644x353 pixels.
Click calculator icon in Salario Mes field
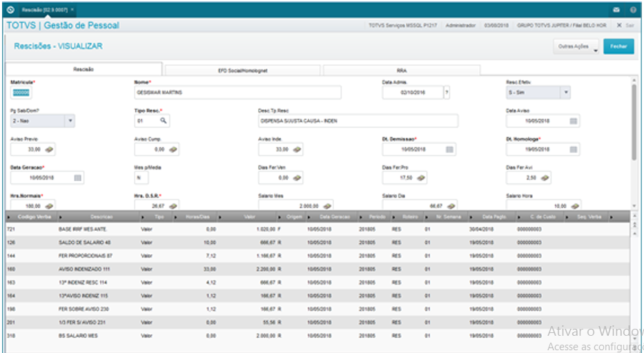327,206
